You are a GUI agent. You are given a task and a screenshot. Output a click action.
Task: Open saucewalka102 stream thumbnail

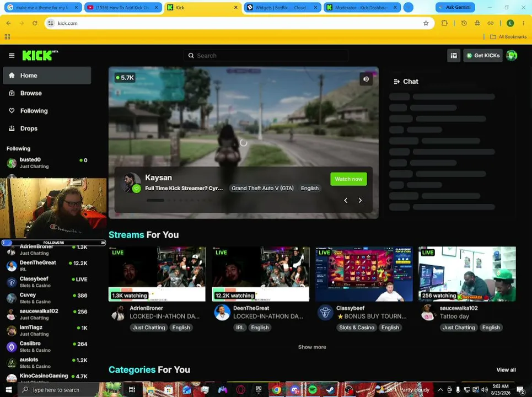467,274
